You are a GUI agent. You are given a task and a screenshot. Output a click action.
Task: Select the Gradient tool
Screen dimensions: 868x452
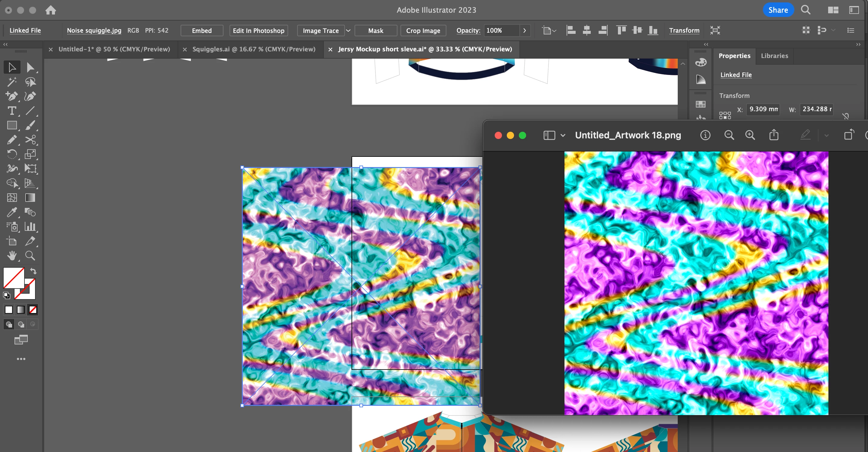point(30,198)
